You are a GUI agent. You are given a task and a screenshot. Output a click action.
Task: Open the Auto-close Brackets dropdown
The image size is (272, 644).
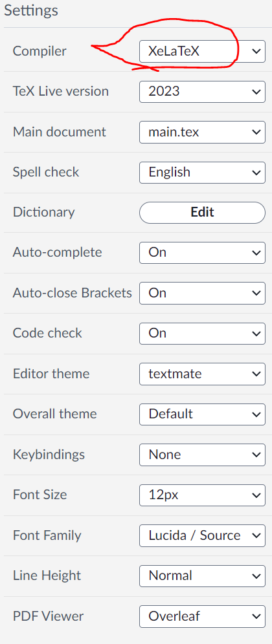(202, 293)
